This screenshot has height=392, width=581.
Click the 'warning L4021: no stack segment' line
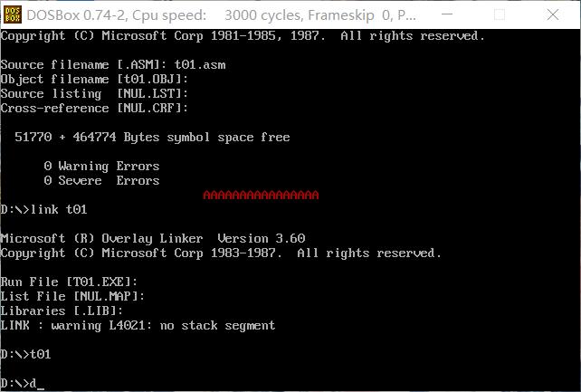[138, 326]
